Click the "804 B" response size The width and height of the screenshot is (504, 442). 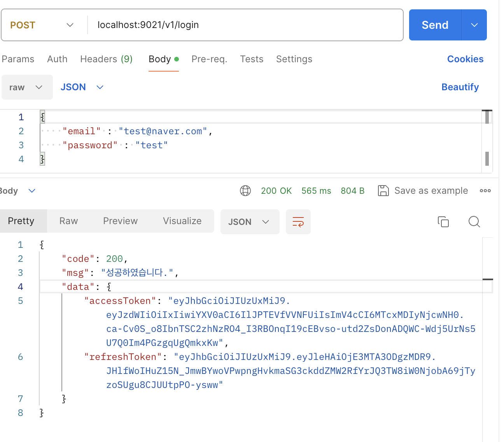coord(353,191)
